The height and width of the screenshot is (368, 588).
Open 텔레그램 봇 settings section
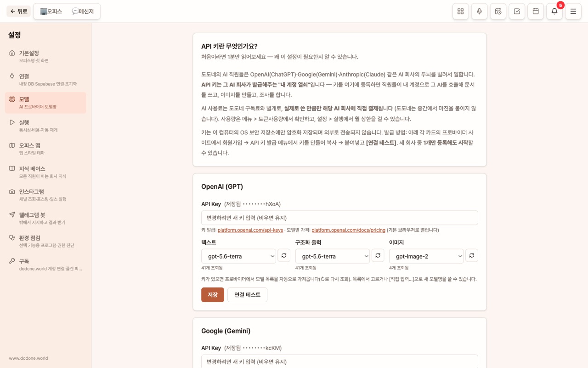(x=45, y=218)
